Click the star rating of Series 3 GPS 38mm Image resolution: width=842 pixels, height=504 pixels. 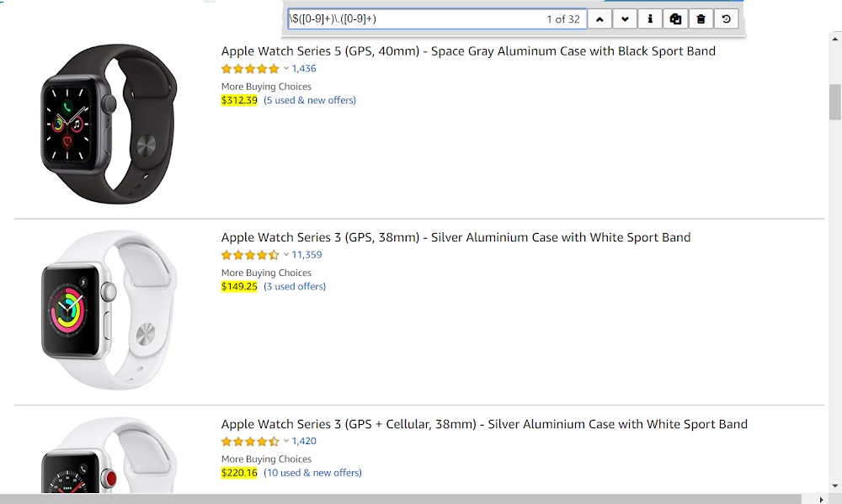pyautogui.click(x=250, y=255)
